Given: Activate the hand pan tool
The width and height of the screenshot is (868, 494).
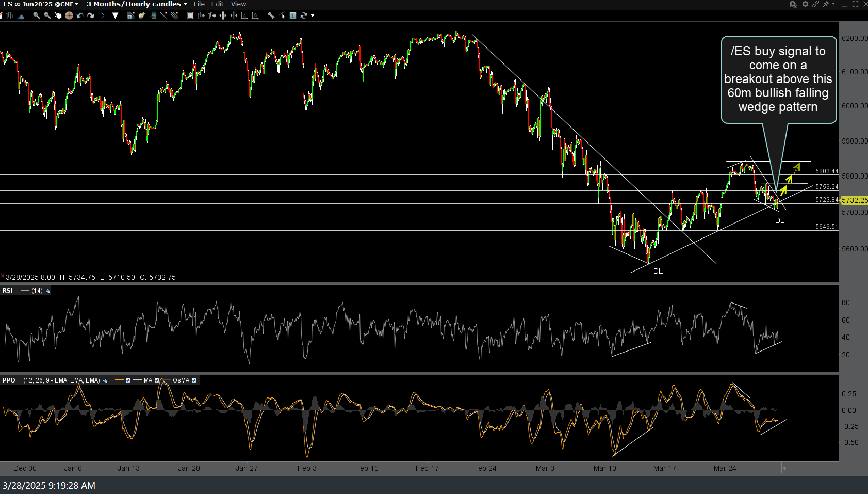Looking at the screenshot, I should 58,15.
